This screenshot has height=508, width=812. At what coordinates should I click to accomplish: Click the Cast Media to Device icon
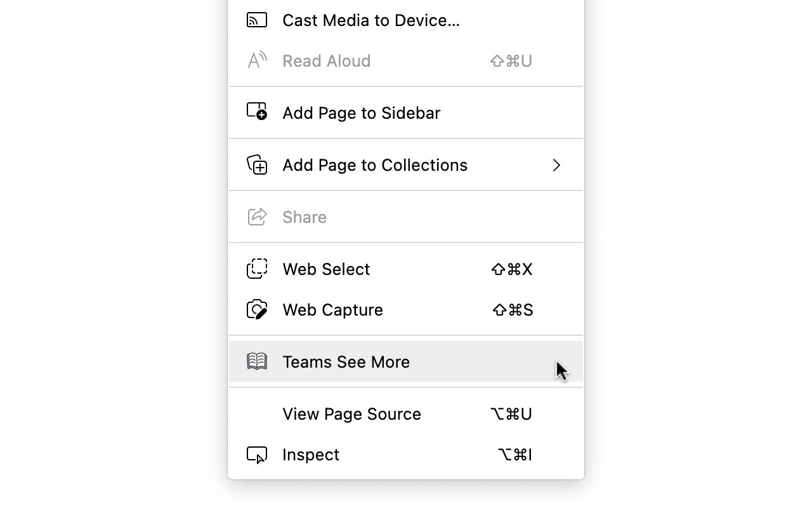click(x=257, y=20)
